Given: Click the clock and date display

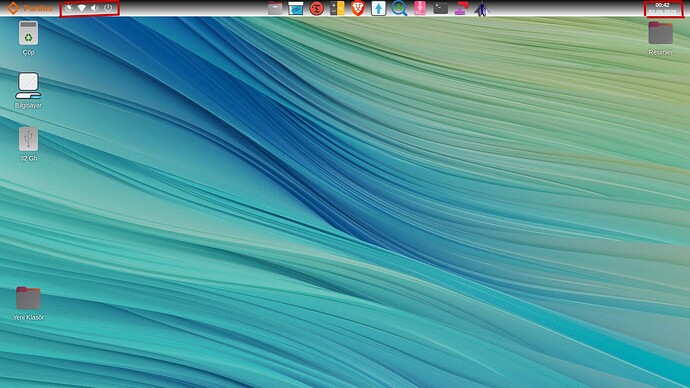Looking at the screenshot, I should 662,8.
